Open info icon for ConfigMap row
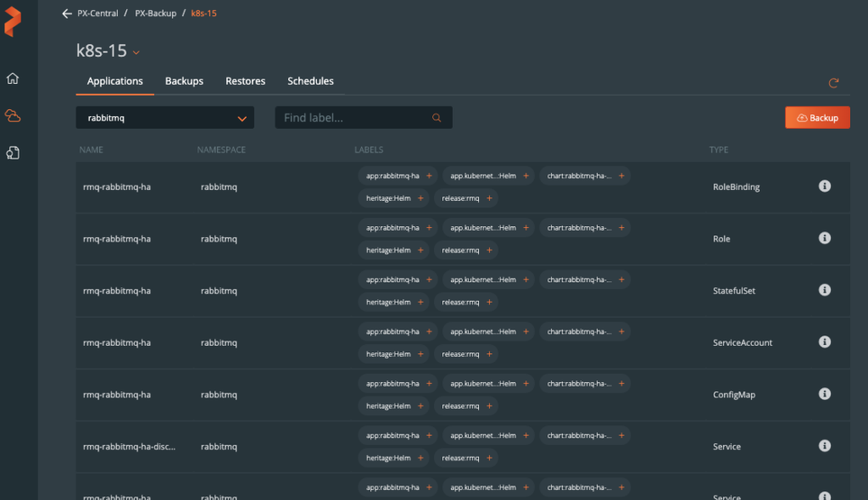 [x=825, y=394]
